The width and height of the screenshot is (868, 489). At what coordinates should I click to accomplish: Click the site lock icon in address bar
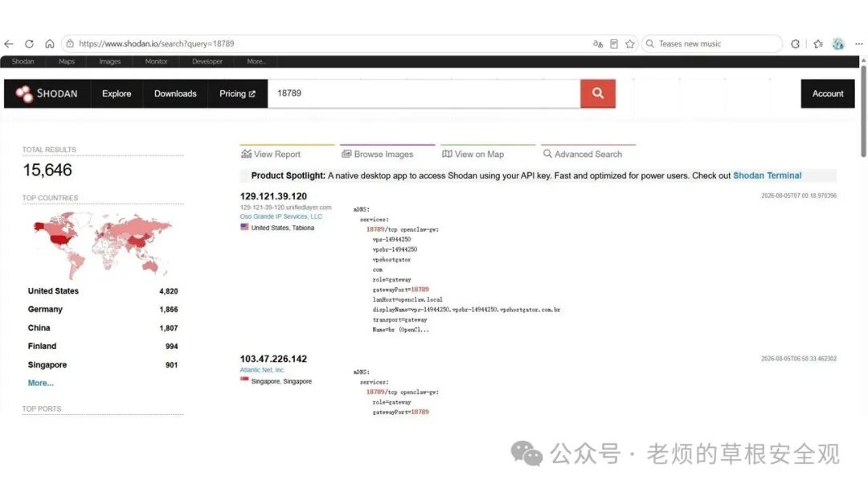[x=70, y=43]
